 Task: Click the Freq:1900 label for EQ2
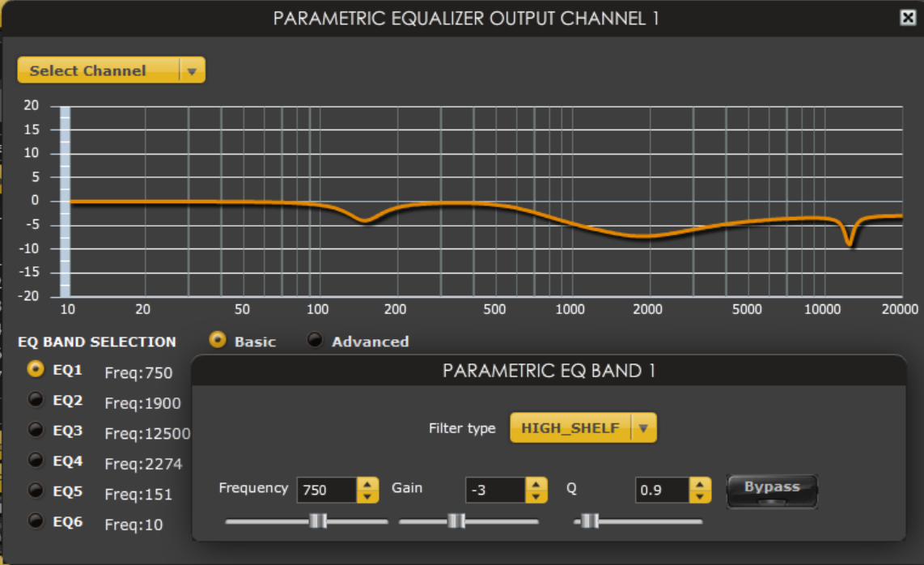coord(142,403)
